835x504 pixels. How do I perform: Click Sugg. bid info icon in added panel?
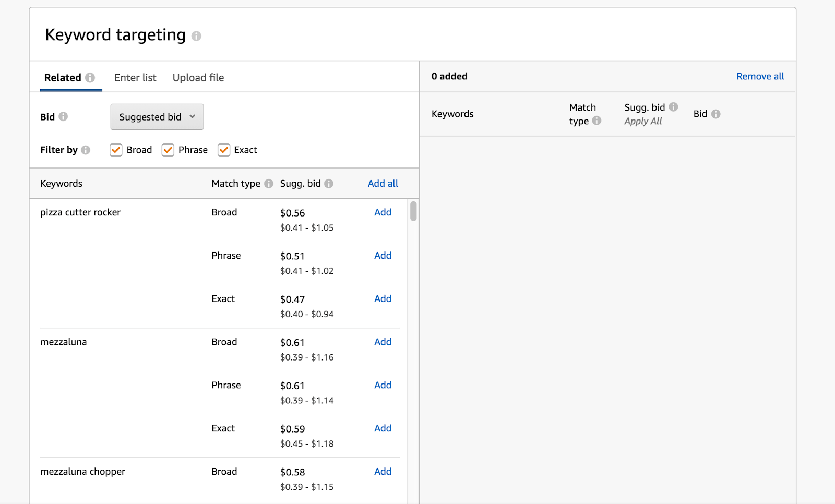pos(674,107)
